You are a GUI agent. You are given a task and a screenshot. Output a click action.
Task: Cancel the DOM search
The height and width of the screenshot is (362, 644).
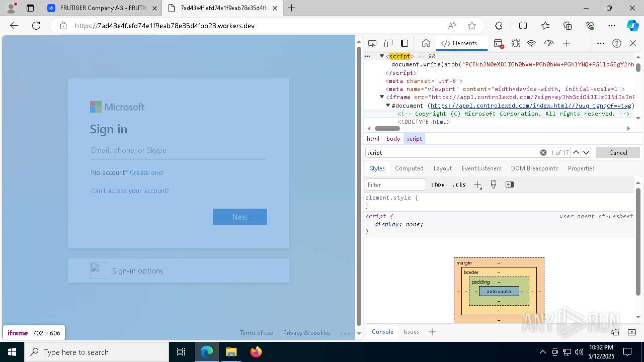pos(618,152)
